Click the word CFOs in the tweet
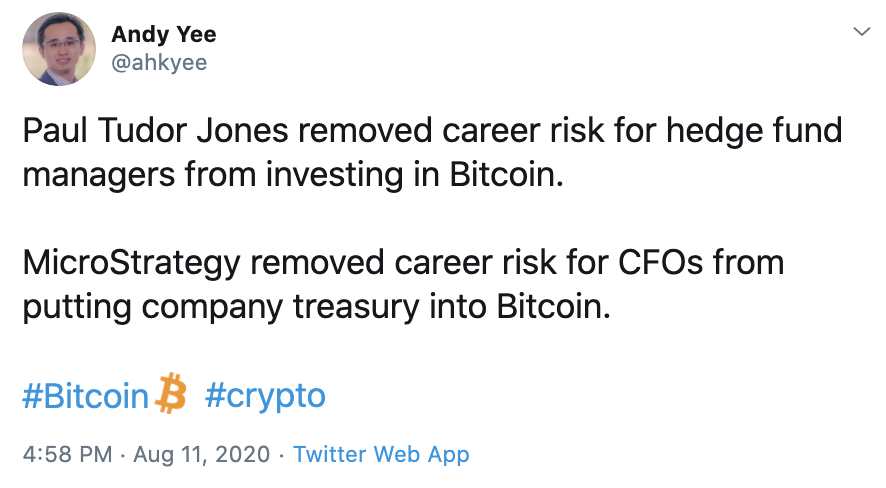 click(660, 263)
